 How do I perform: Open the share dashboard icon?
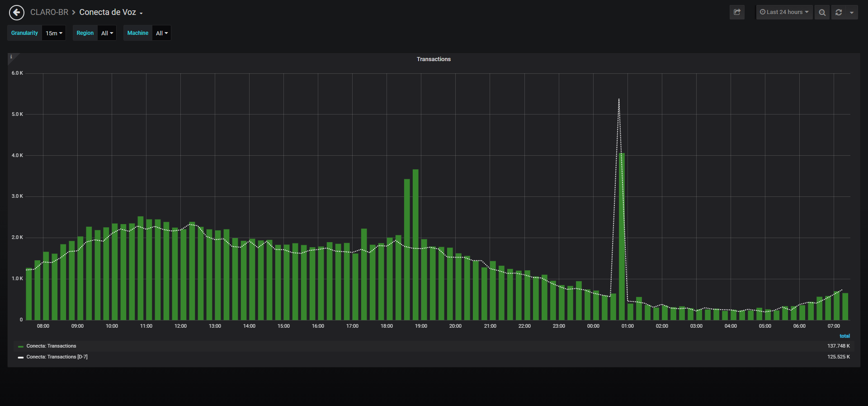tap(737, 12)
